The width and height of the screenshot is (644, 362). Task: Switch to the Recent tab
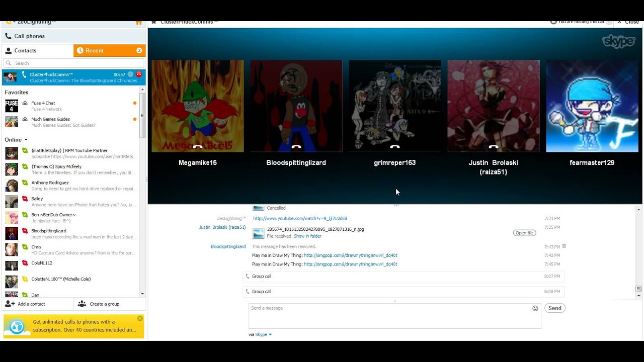pos(110,50)
